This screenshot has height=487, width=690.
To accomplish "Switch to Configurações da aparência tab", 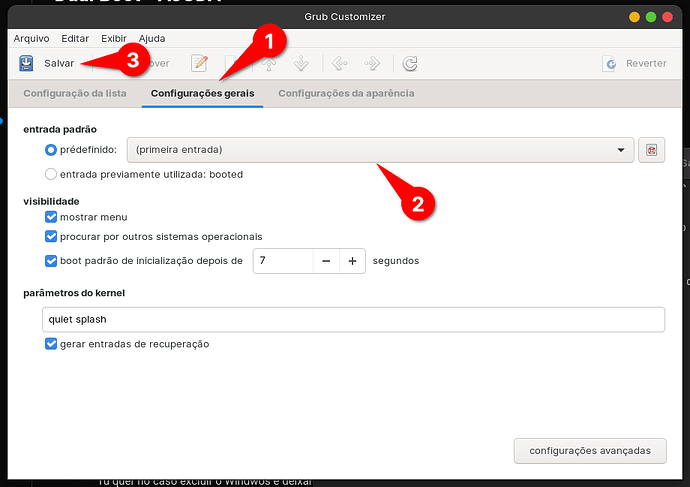I will click(346, 93).
